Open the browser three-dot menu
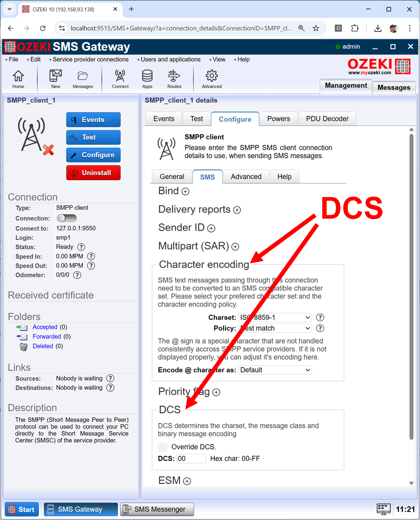 (409, 28)
